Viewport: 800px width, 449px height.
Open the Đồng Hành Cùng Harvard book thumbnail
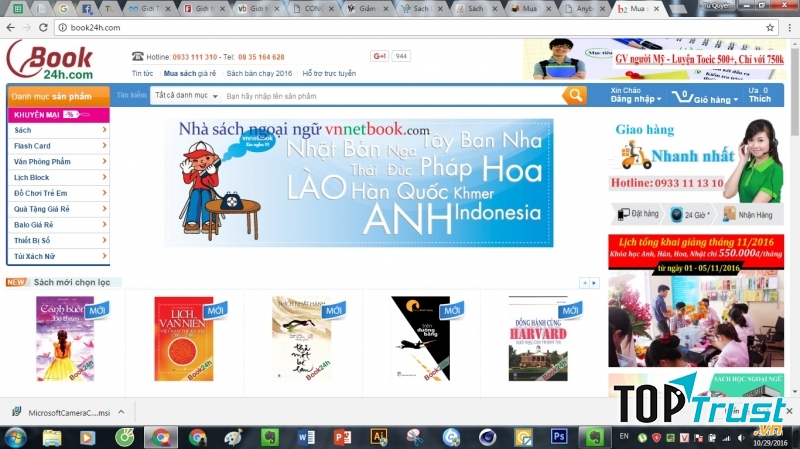point(538,339)
